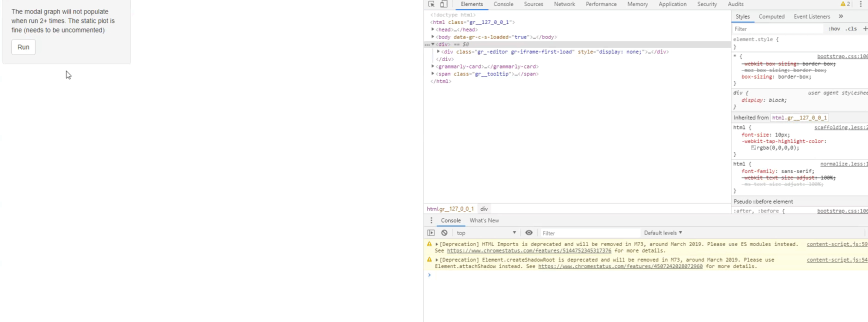Switch to the Console tab in top bar
Image resolution: width=868 pixels, height=322 pixels.
point(503,4)
